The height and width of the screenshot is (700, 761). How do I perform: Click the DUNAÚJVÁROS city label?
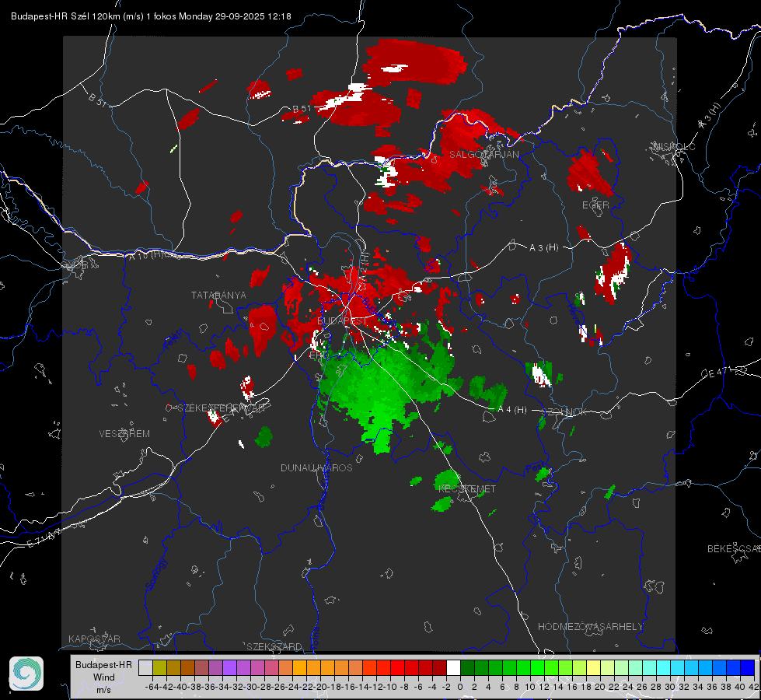(316, 467)
